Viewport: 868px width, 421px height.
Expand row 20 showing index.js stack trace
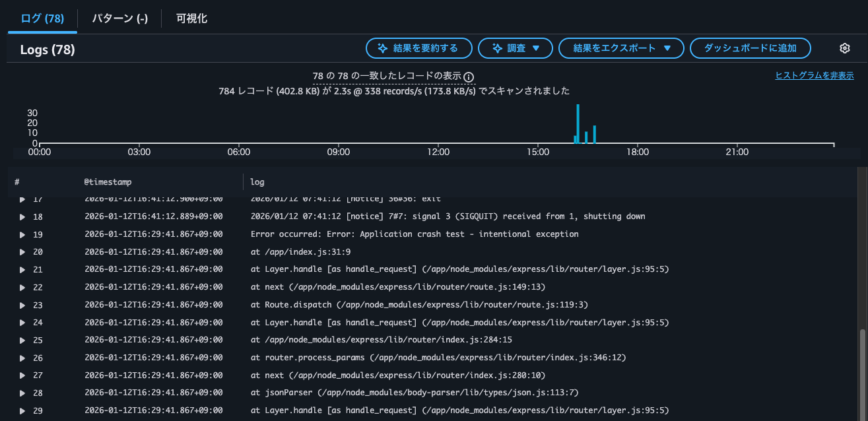pos(22,251)
